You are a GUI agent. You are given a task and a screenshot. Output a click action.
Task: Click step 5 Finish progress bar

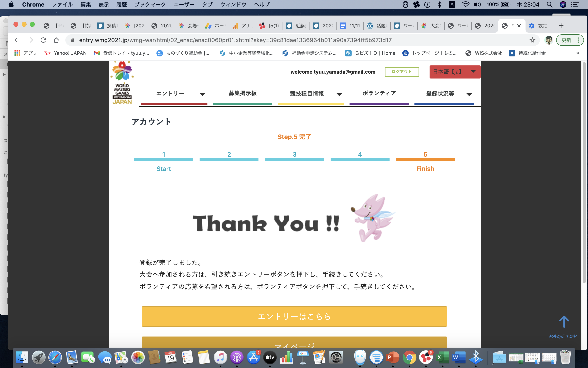(425, 160)
